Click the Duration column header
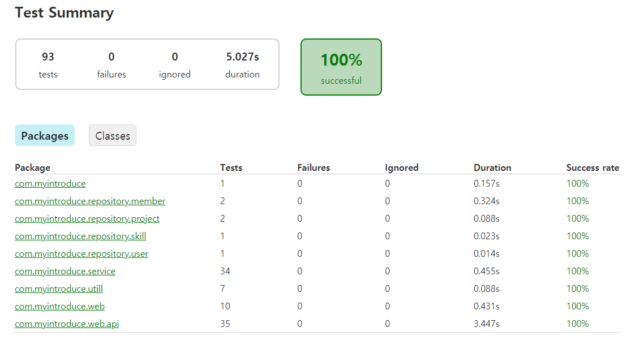This screenshot has width=644, height=349. 492,167
